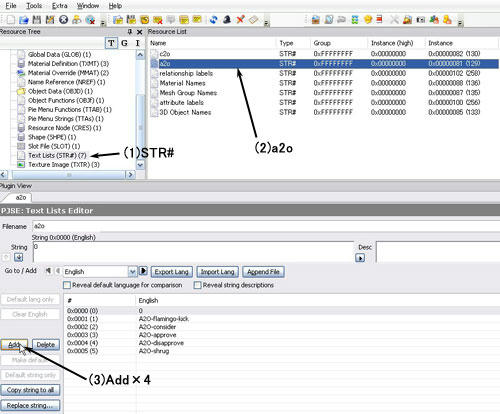Select the a2o plugin view tab

pos(21,198)
